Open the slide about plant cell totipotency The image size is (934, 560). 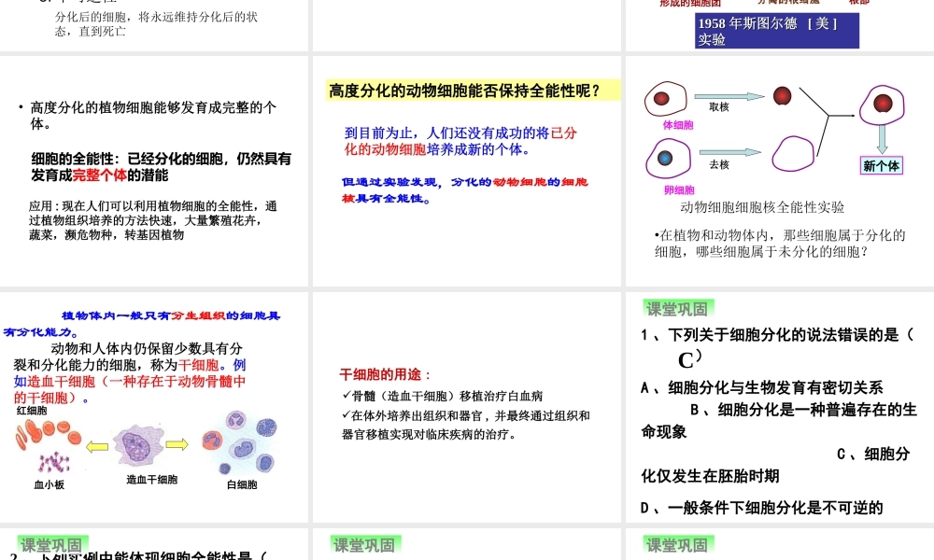coord(154,171)
